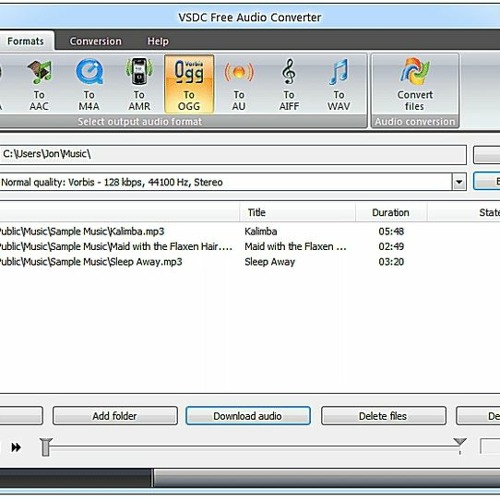Select the To OGG Vorbis format
The width and height of the screenshot is (500, 500).
[x=189, y=85]
